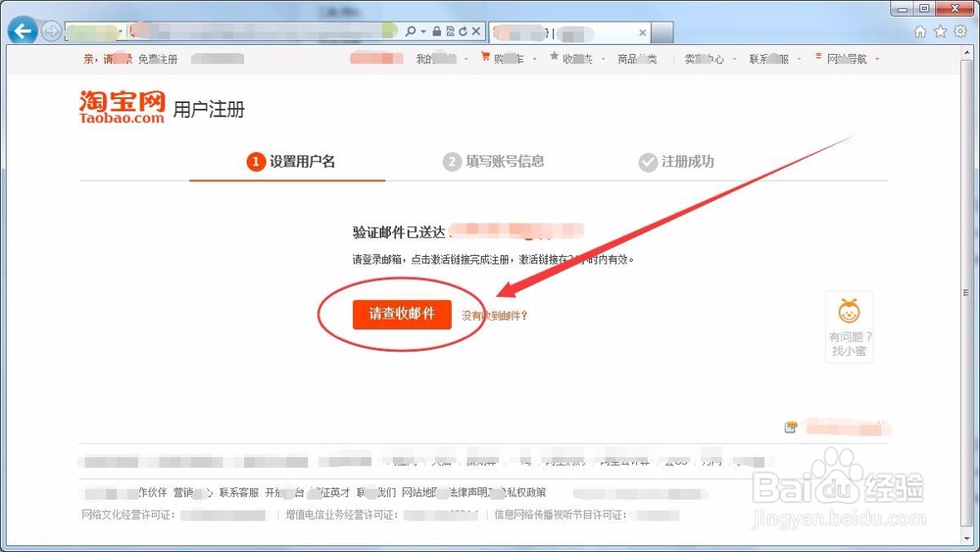Open browser tools gear icon

tap(960, 31)
